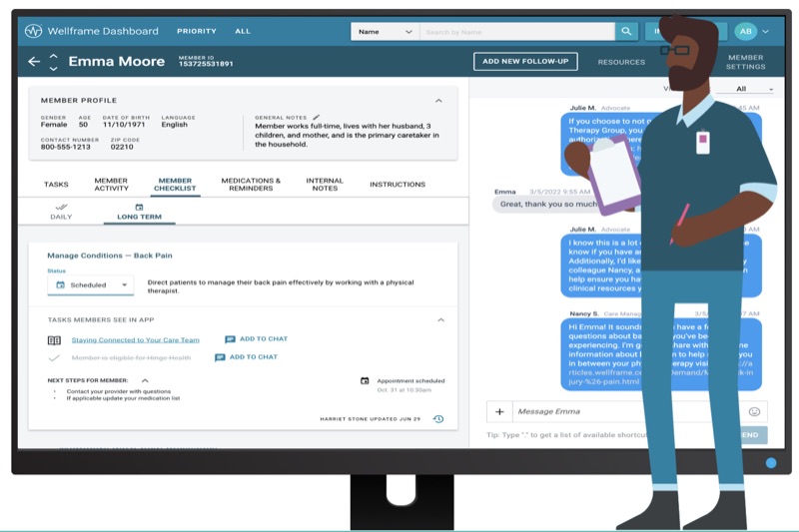Open the Priority view

(197, 31)
